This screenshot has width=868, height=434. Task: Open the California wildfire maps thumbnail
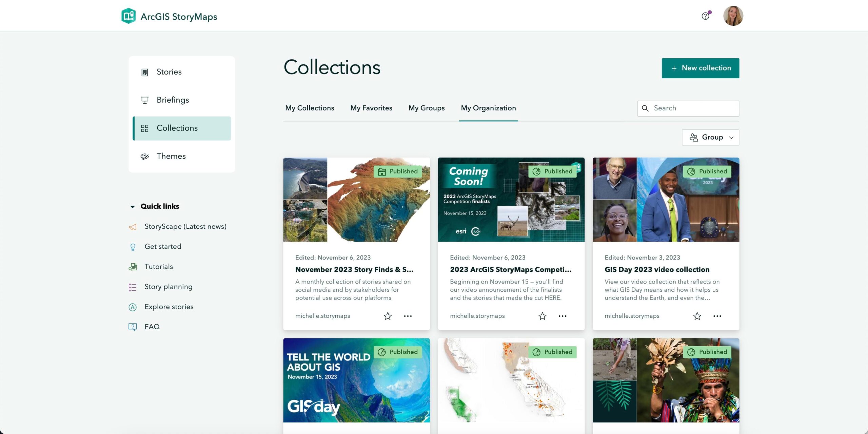(511, 380)
